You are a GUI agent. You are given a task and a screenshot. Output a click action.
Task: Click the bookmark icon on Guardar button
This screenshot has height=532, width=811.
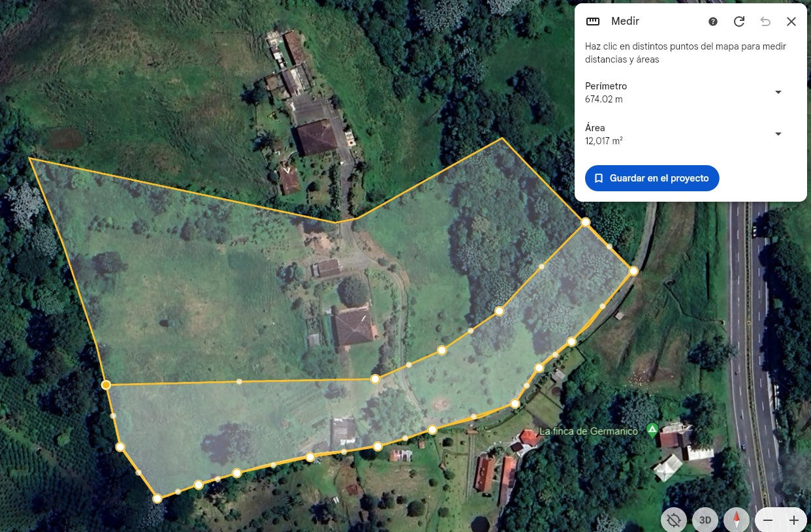tap(599, 178)
